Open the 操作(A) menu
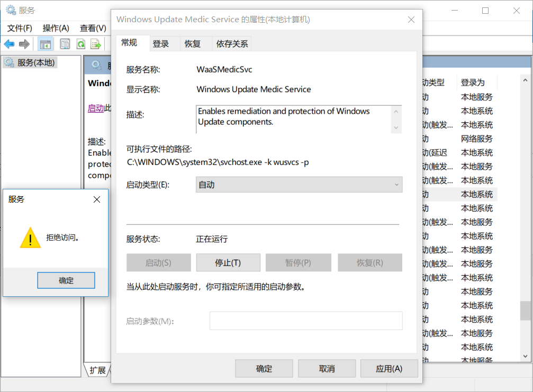The height and width of the screenshot is (392, 533). tap(56, 28)
